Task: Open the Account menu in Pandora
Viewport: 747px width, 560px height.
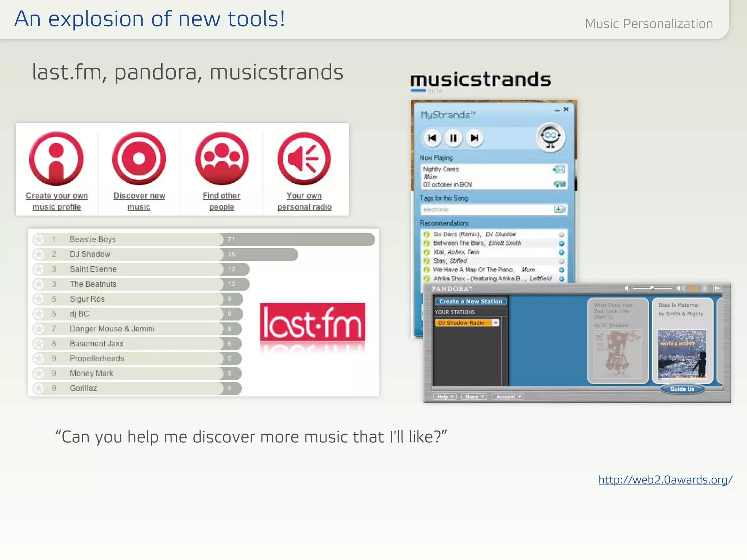Action: coord(508,397)
